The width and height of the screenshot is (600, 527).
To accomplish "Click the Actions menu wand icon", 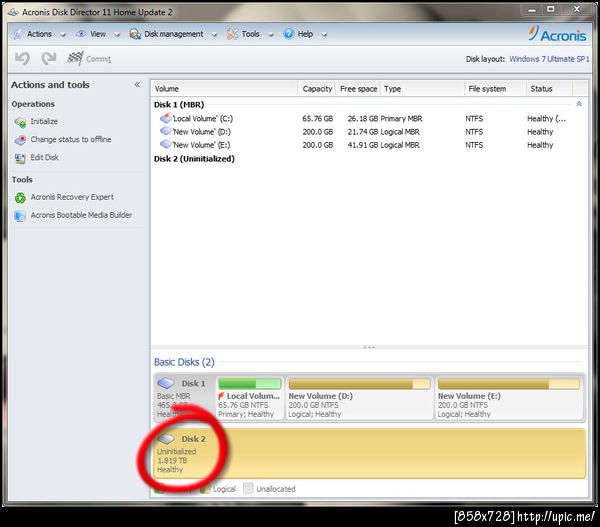I will pos(18,34).
